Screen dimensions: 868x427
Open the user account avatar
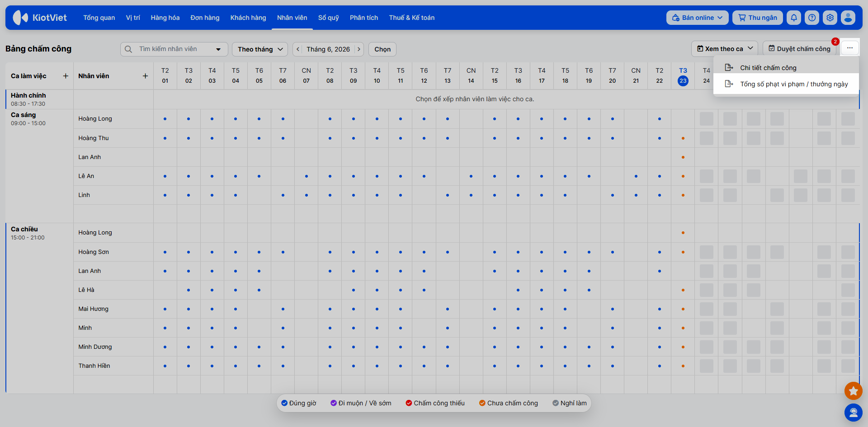[848, 18]
